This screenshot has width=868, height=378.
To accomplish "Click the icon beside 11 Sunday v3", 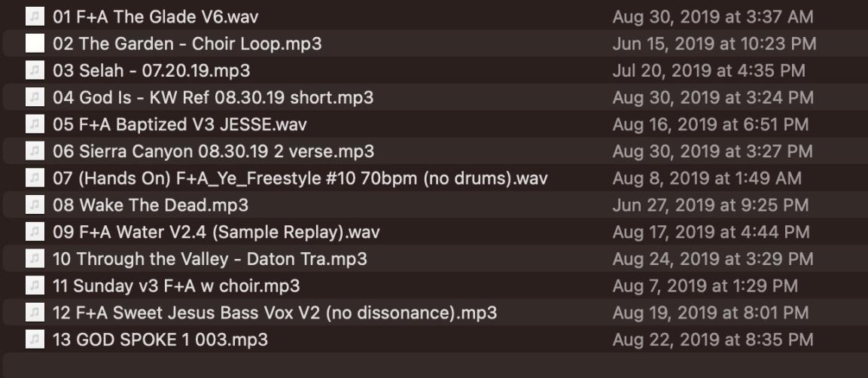I will [x=34, y=286].
